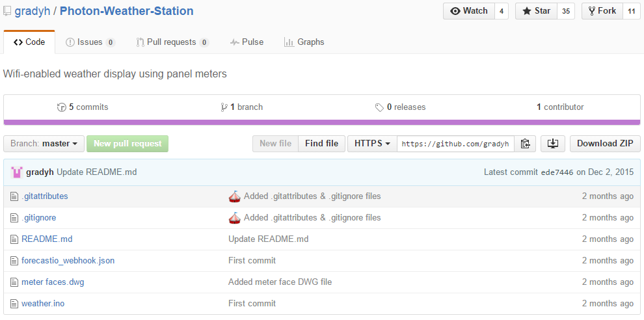Open forecastio_webhook.json file
644x320 pixels.
(x=68, y=260)
